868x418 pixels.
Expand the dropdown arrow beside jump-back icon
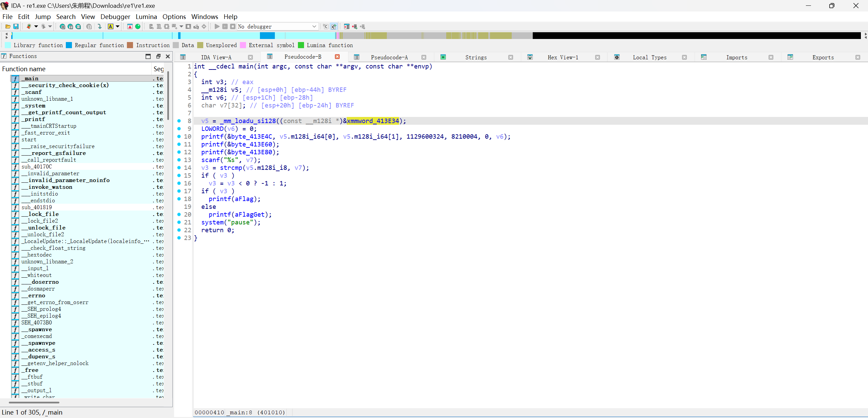coord(36,26)
